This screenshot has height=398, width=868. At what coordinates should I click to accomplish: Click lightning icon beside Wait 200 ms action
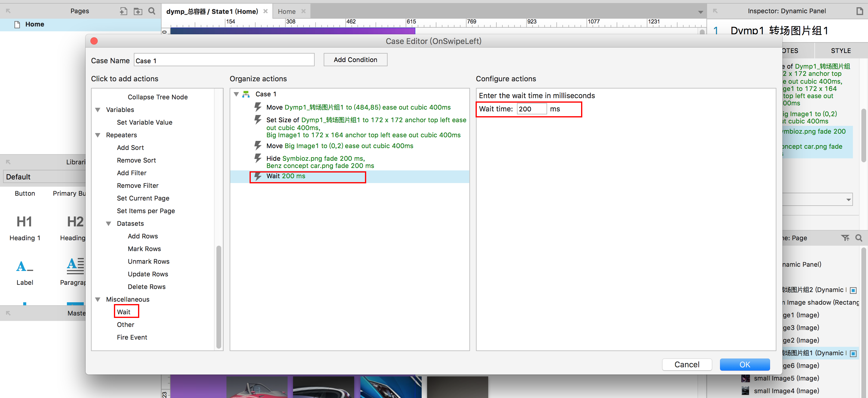tap(258, 176)
